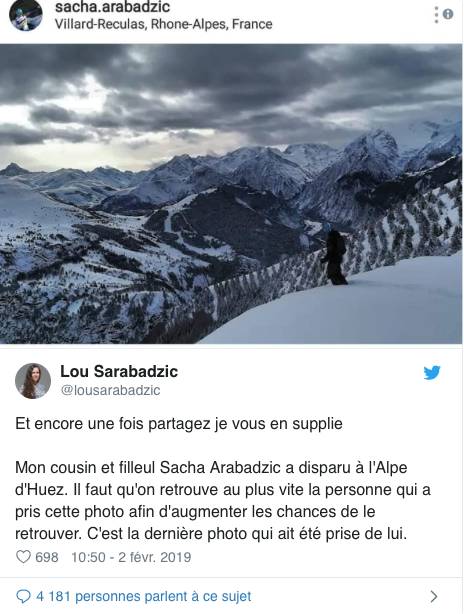
Task: Open the 10:50 - 2 févr. 2019 timestamp
Action: pos(131,557)
